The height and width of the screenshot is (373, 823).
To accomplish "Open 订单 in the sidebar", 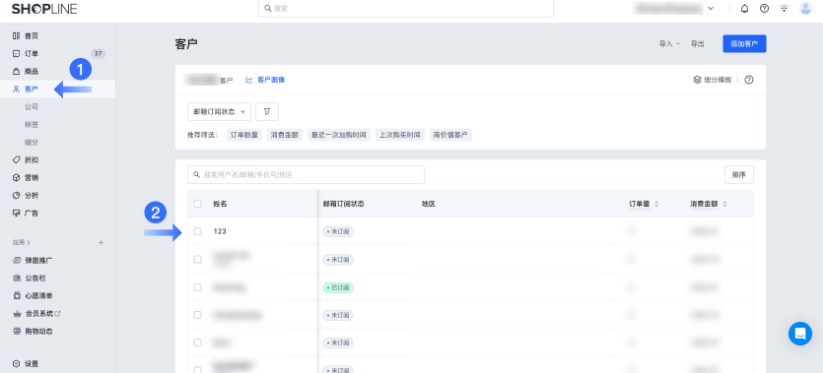I will click(31, 54).
